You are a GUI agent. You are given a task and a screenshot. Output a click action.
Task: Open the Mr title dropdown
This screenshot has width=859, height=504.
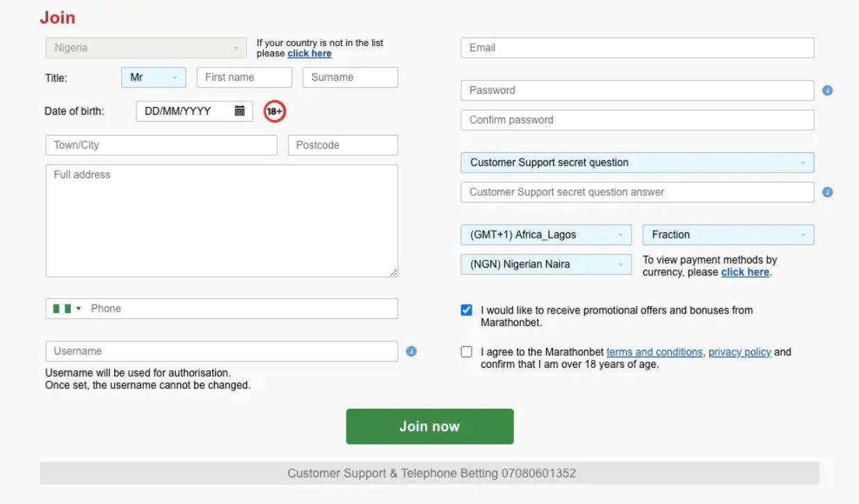[x=154, y=77]
